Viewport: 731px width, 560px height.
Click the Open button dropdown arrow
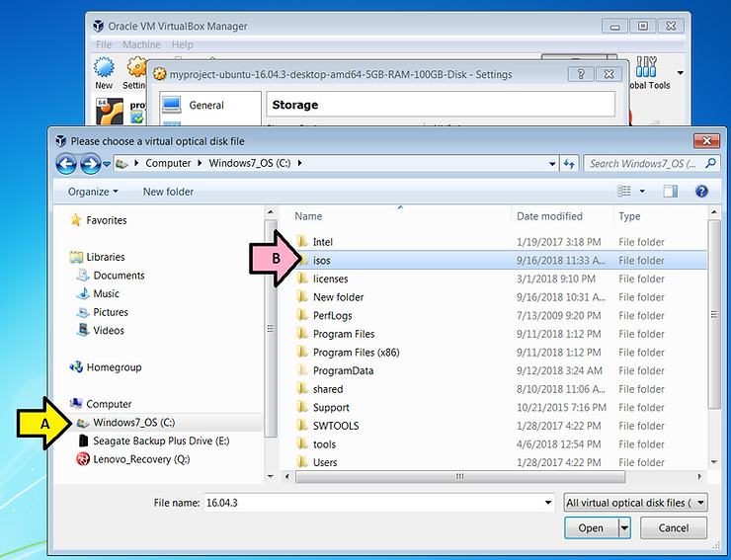point(624,528)
